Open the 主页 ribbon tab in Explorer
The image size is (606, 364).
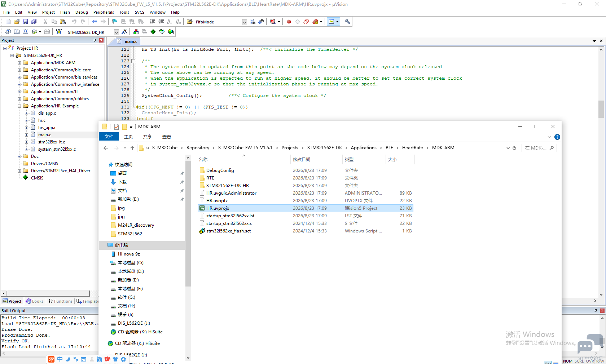pos(128,137)
